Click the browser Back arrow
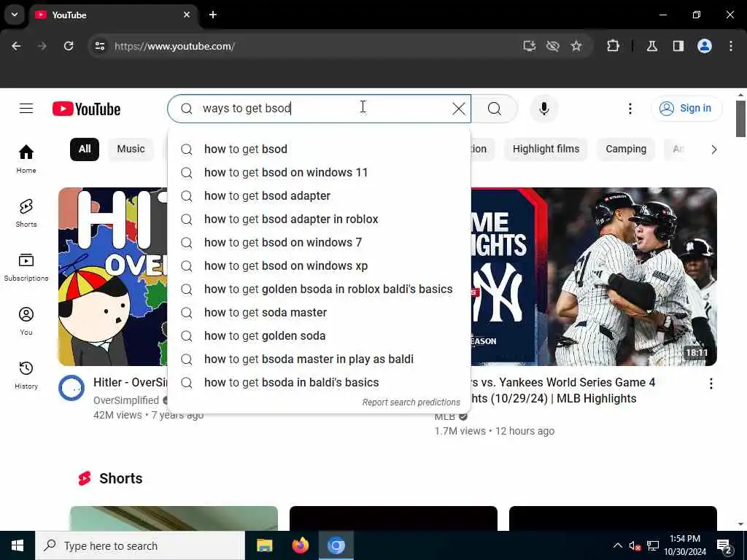Viewport: 747px width, 560px height. tap(16, 46)
